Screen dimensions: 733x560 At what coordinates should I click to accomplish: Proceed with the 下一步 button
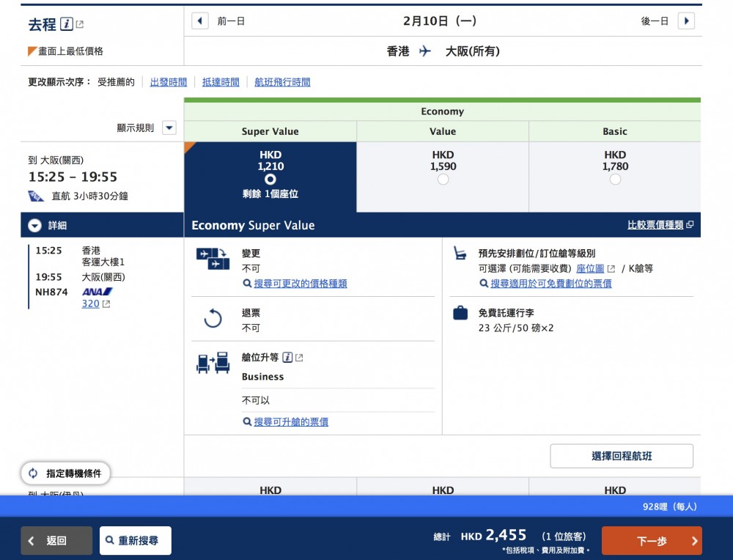point(652,541)
